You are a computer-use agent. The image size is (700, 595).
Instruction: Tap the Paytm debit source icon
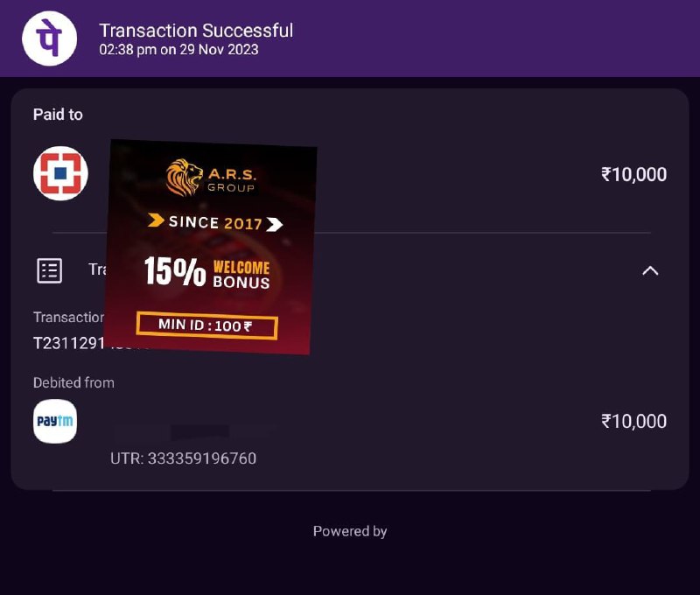point(55,422)
